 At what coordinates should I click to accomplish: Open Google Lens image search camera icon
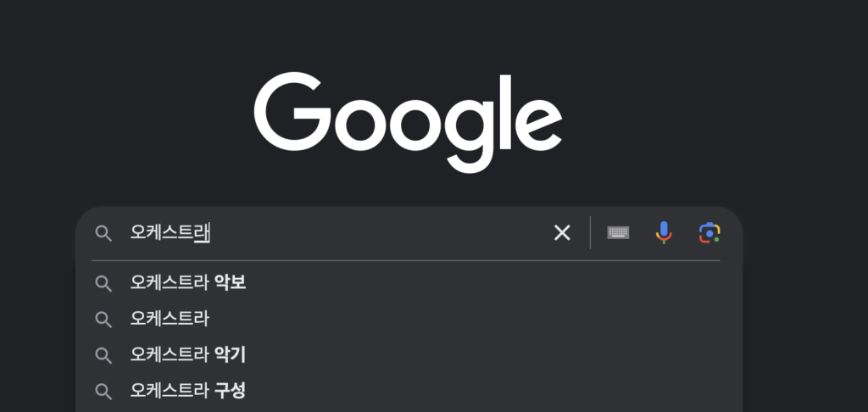click(x=709, y=232)
